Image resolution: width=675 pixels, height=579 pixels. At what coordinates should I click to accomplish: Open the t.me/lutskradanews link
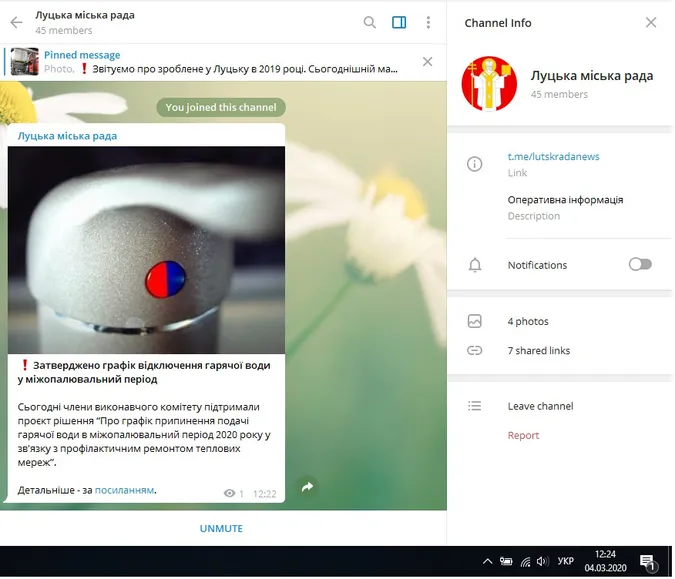click(553, 156)
